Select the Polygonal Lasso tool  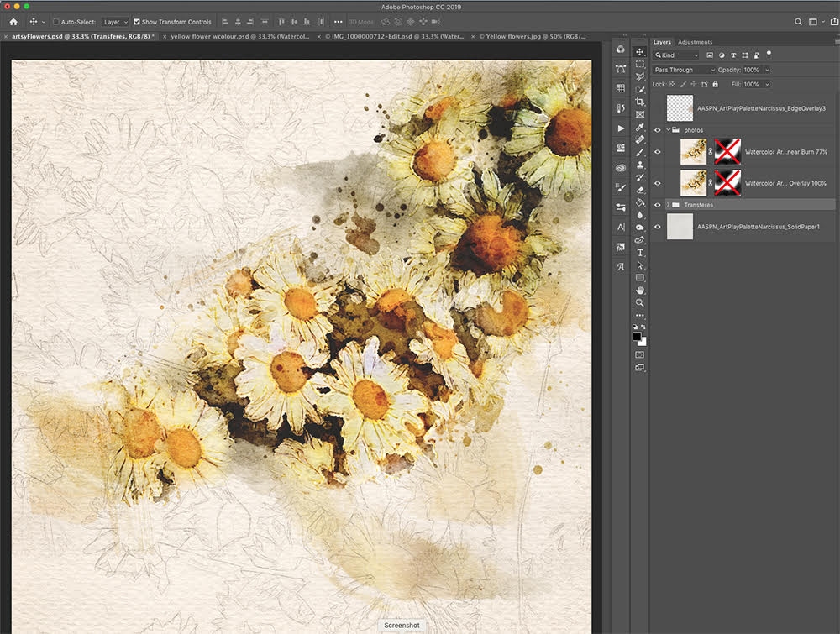(639, 76)
